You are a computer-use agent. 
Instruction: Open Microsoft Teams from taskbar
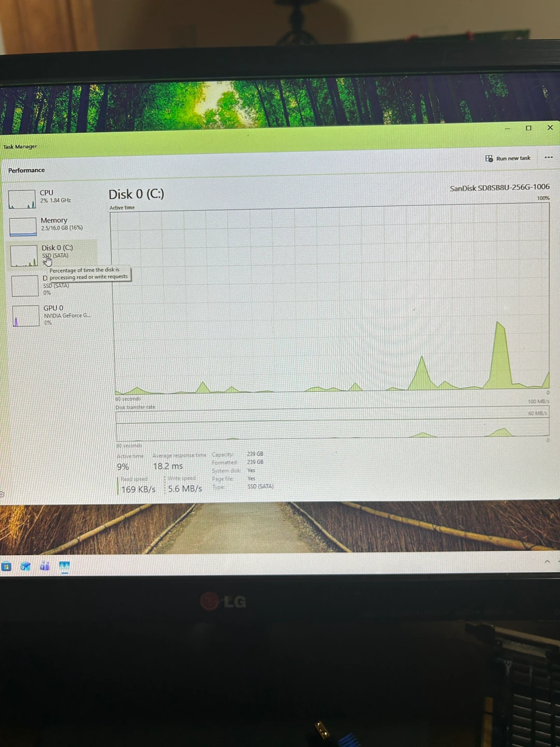(45, 566)
